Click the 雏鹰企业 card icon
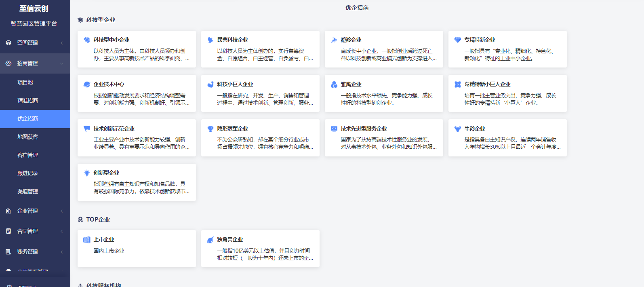Screen dimensions: 644x287 [x=334, y=84]
